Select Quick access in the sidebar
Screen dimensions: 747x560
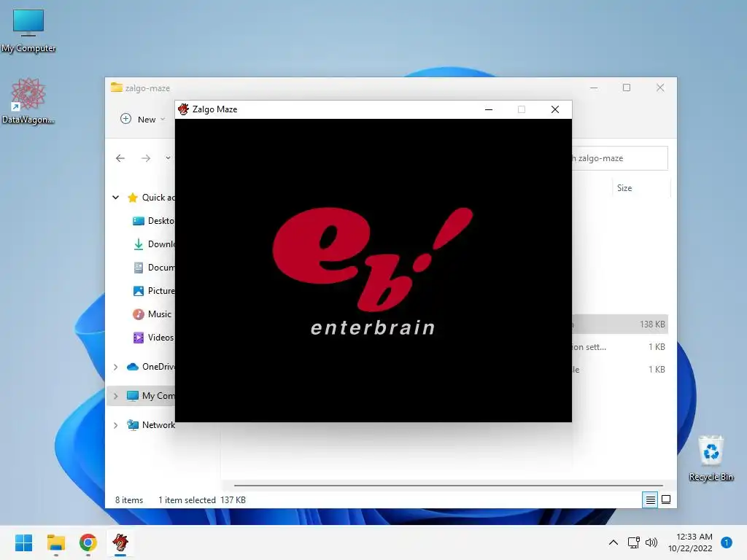[x=151, y=197]
